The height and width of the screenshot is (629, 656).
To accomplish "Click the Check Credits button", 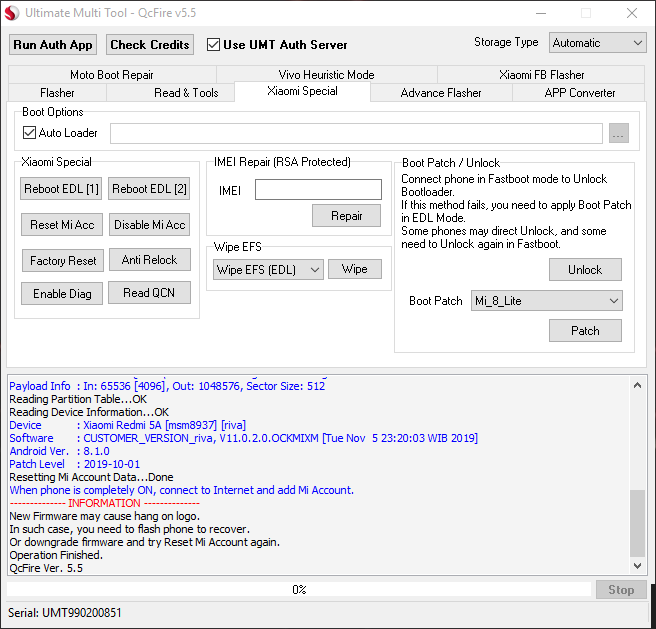I will tap(150, 44).
